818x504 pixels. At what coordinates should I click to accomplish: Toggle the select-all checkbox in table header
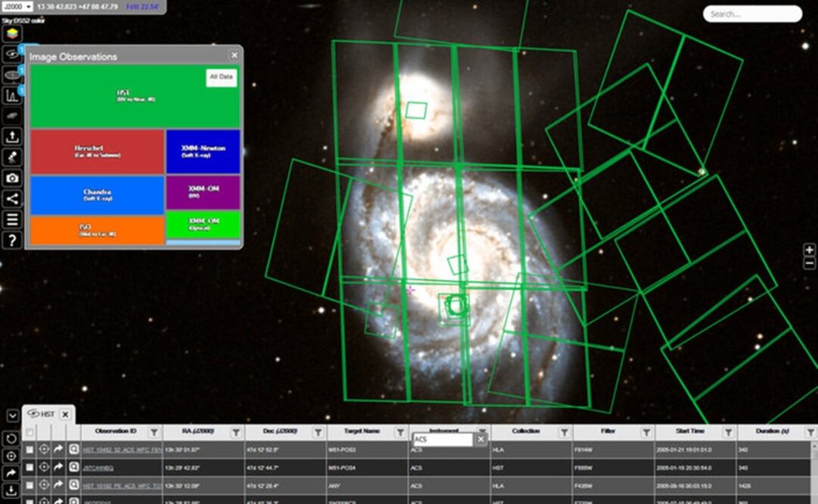[30, 432]
